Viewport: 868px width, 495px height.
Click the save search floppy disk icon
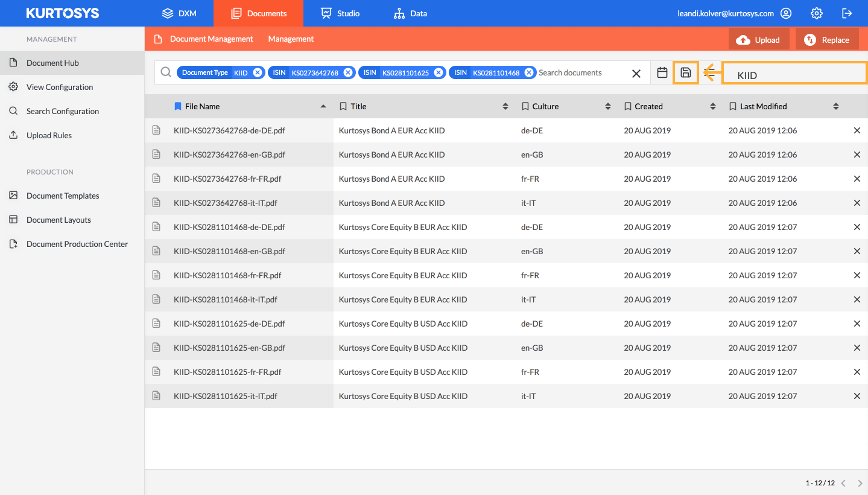coord(686,72)
